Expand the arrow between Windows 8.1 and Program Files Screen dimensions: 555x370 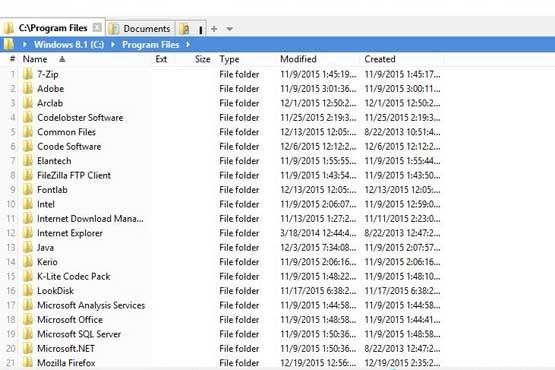pos(113,45)
